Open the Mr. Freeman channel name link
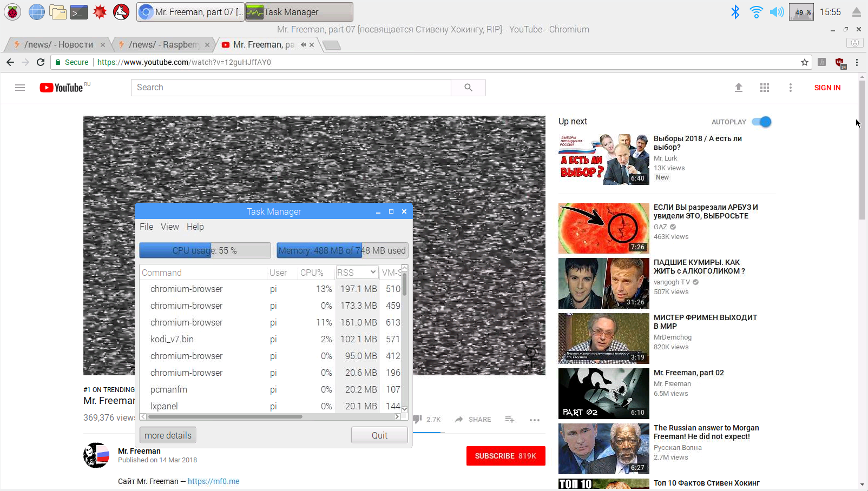This screenshot has height=491, width=868. [139, 451]
